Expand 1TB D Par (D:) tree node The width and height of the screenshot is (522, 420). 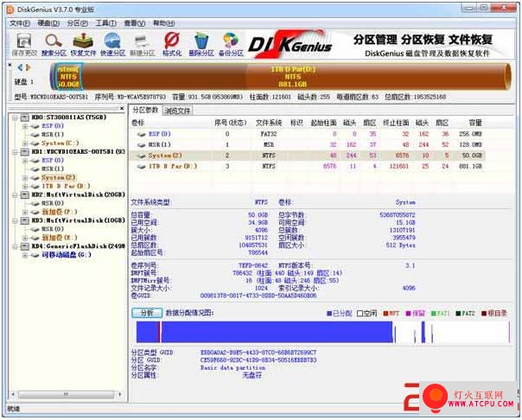[25, 187]
